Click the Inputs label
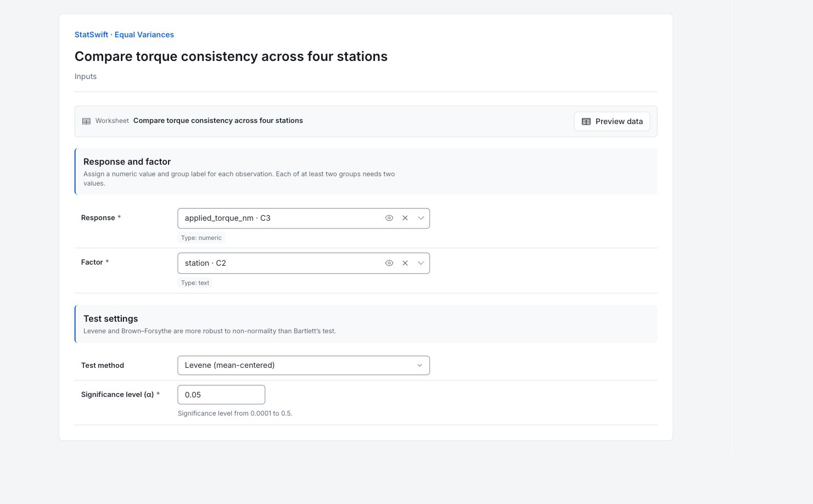The image size is (813, 504). coord(86,76)
